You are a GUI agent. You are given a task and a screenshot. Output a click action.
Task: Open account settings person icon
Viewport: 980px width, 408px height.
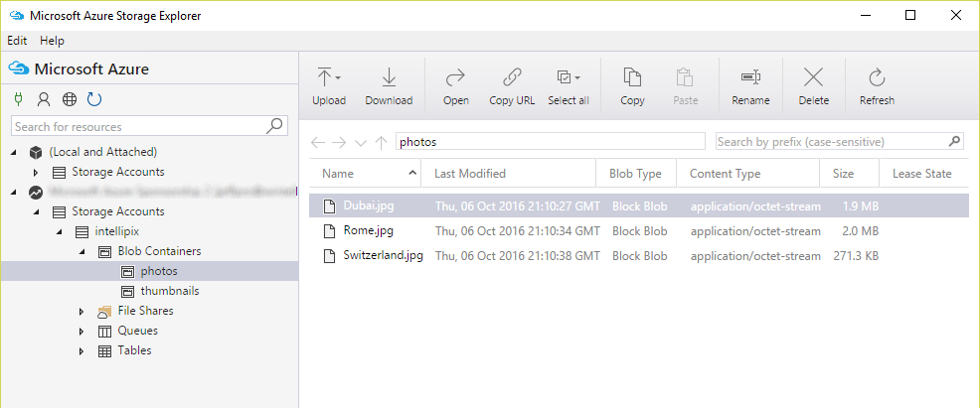[x=43, y=98]
